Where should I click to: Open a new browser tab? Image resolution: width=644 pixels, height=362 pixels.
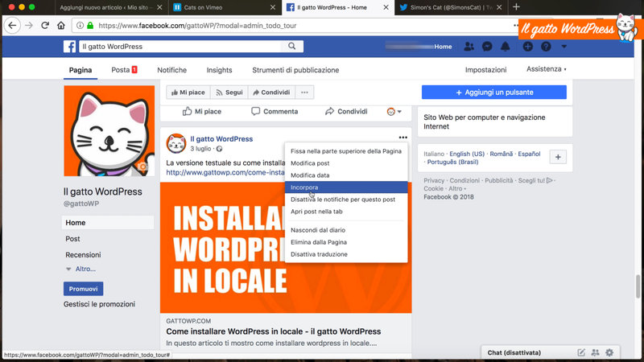click(x=516, y=7)
